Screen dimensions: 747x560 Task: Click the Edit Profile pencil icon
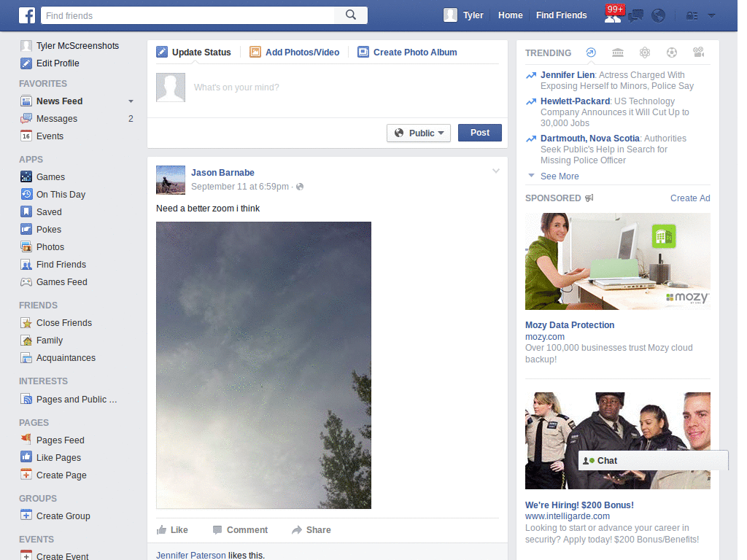click(x=26, y=63)
